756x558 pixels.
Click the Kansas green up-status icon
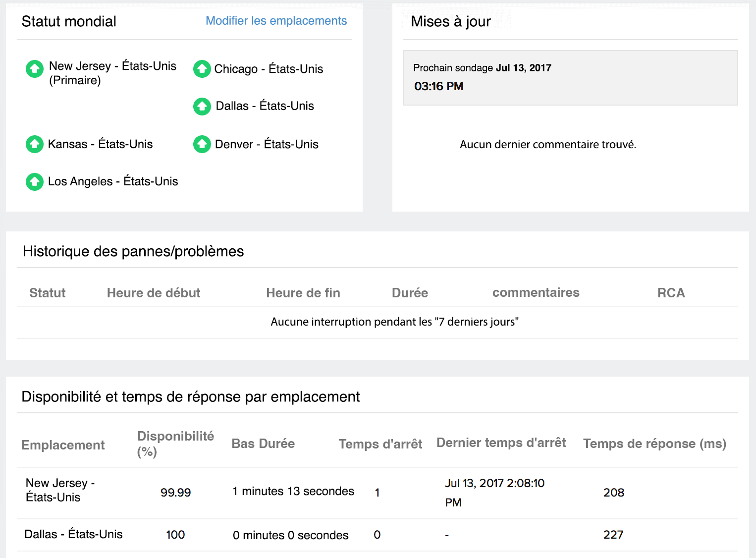pyautogui.click(x=35, y=144)
